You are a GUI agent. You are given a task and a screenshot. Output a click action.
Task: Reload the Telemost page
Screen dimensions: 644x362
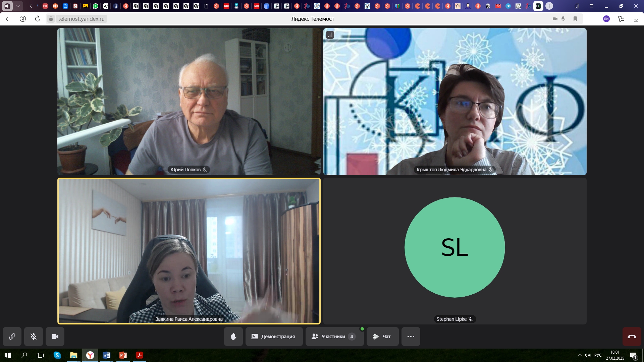[38, 19]
